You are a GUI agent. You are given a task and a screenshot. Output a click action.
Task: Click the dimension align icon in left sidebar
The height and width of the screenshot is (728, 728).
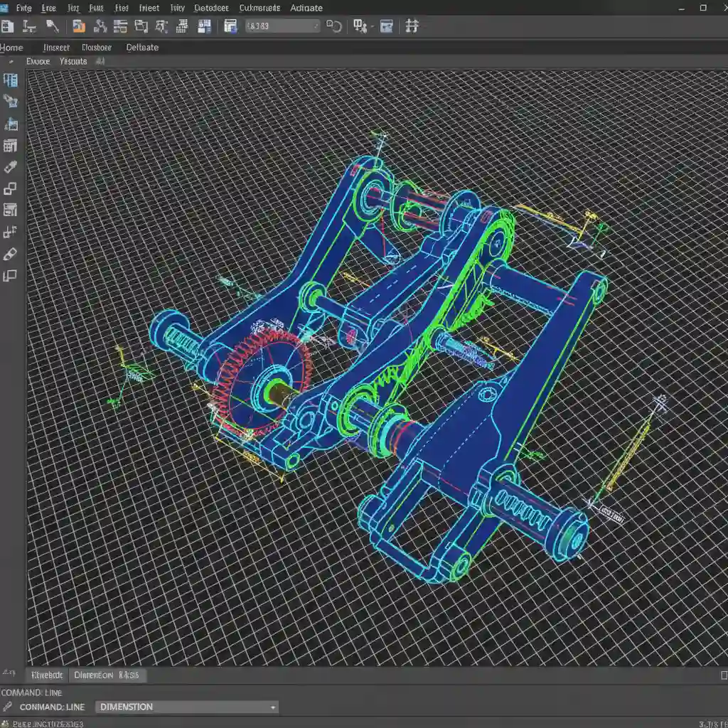coord(10,231)
